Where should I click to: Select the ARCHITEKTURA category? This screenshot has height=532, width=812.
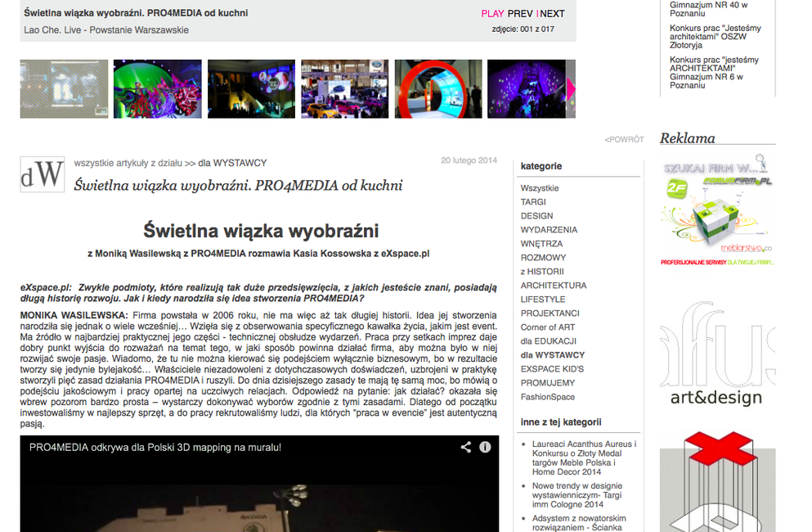[x=554, y=286]
